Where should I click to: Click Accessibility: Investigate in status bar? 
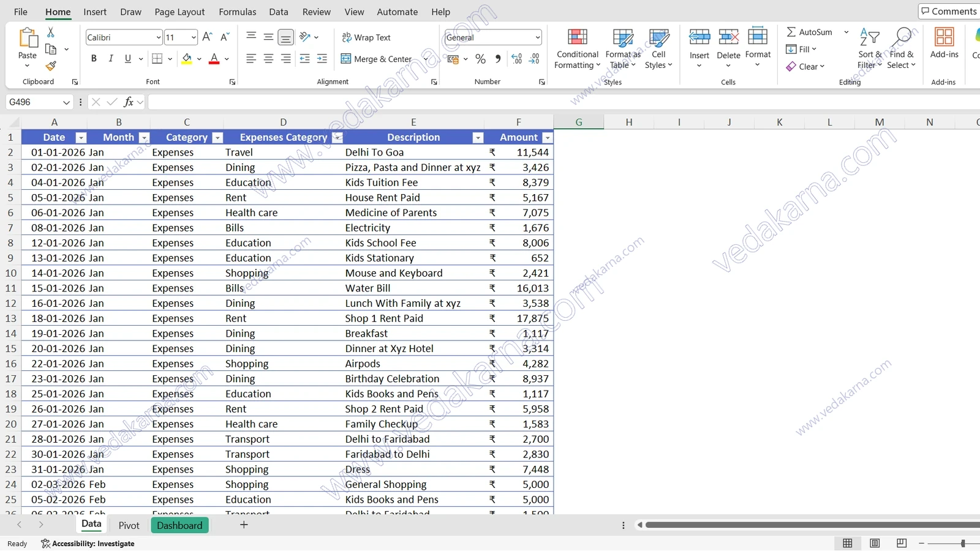point(88,544)
